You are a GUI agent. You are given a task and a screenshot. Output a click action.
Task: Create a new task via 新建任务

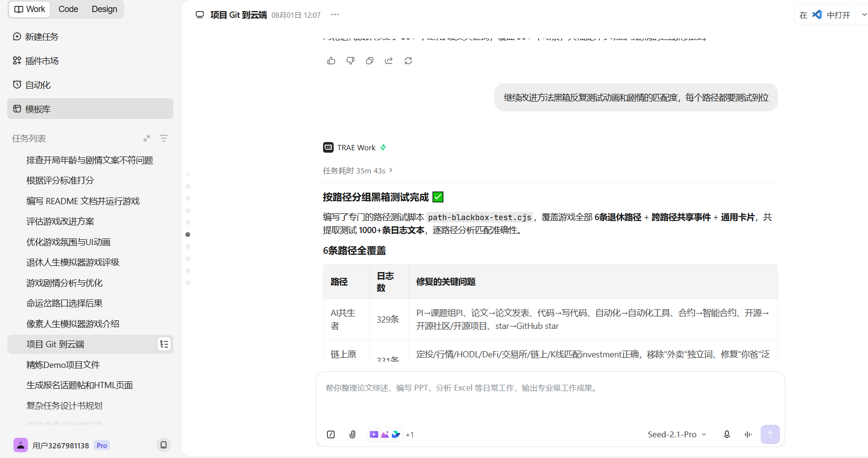[90, 37]
